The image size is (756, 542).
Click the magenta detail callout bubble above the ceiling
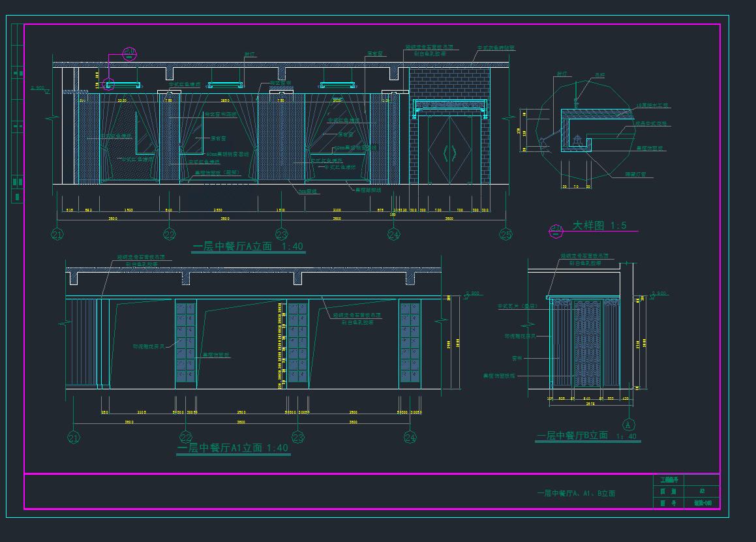click(130, 53)
